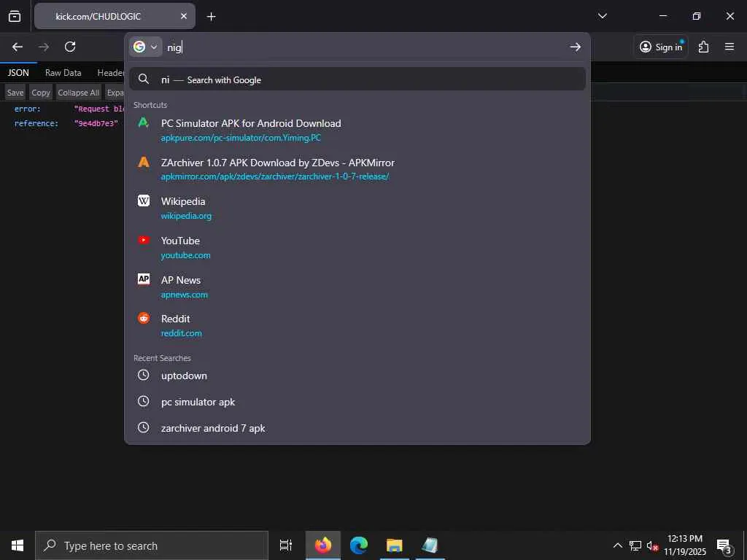747x560 pixels.
Task: Open the Reddit shortcut
Action: click(357, 326)
